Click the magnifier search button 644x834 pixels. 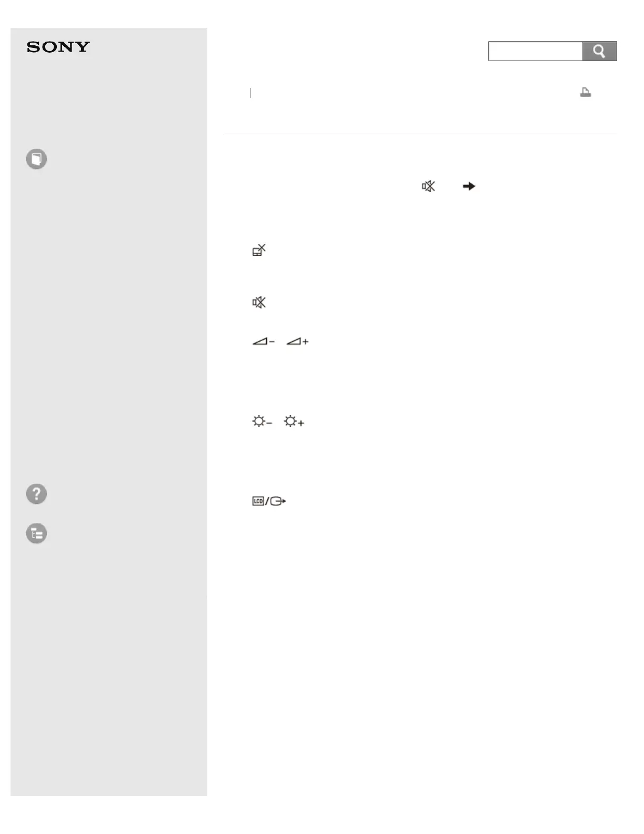click(x=599, y=51)
